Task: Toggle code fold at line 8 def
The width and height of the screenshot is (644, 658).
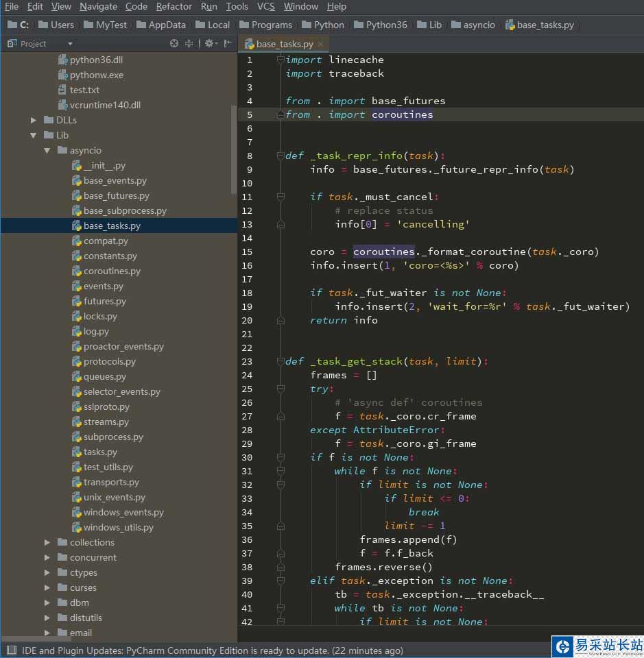Action: pyautogui.click(x=280, y=156)
